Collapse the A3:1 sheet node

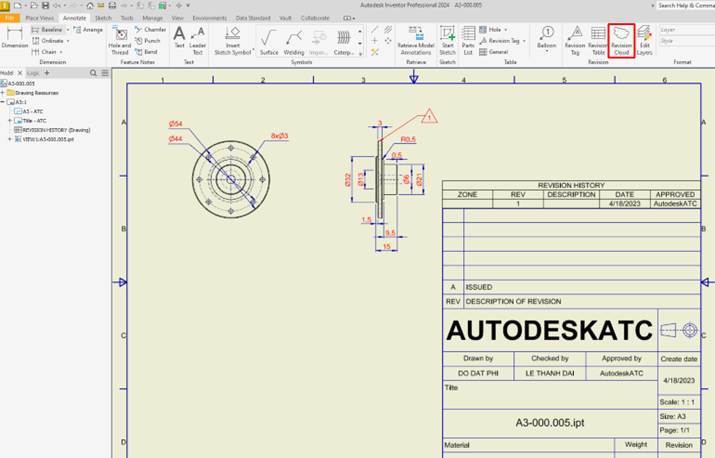[3, 102]
